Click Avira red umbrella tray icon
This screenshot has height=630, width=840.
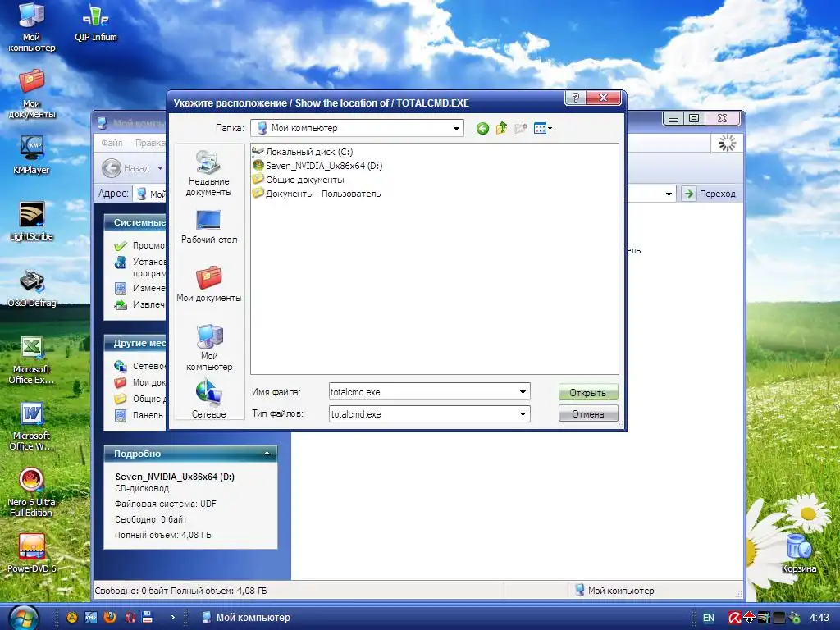pyautogui.click(x=734, y=618)
